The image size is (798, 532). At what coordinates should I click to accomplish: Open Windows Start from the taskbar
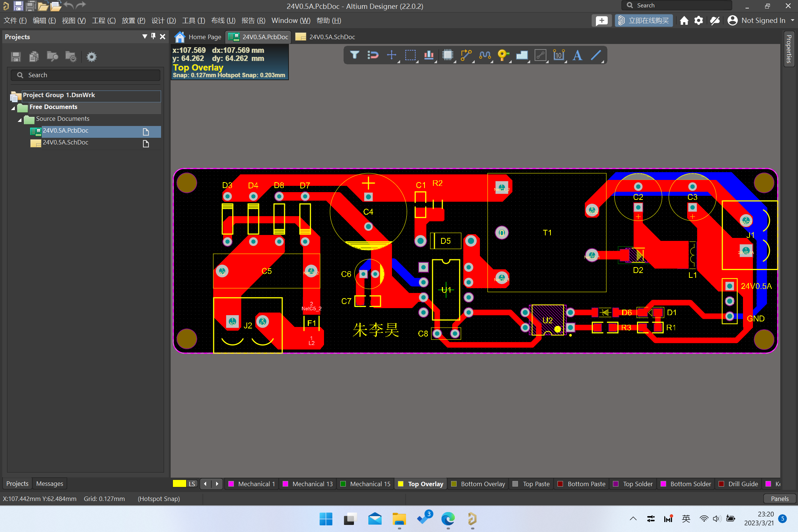[x=326, y=519]
